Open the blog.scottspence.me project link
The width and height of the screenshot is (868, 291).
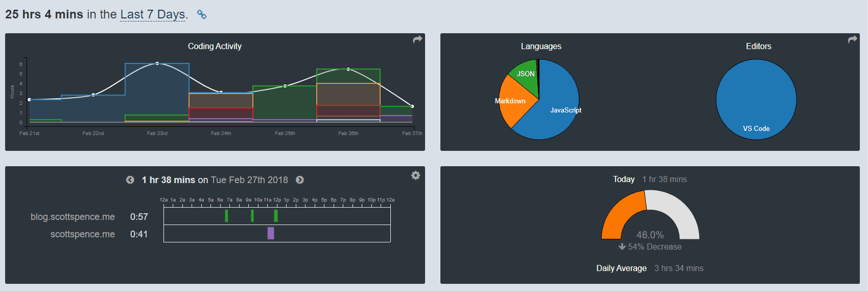pos(73,217)
